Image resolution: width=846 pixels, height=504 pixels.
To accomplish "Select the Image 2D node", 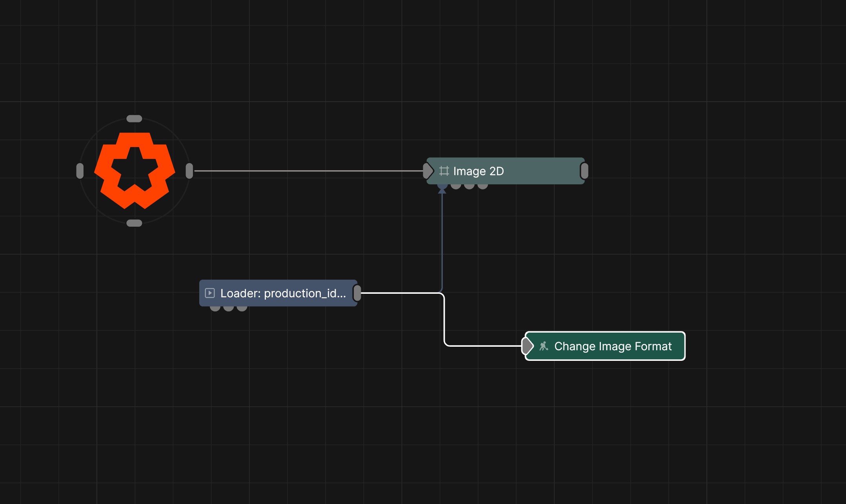I will [x=506, y=171].
